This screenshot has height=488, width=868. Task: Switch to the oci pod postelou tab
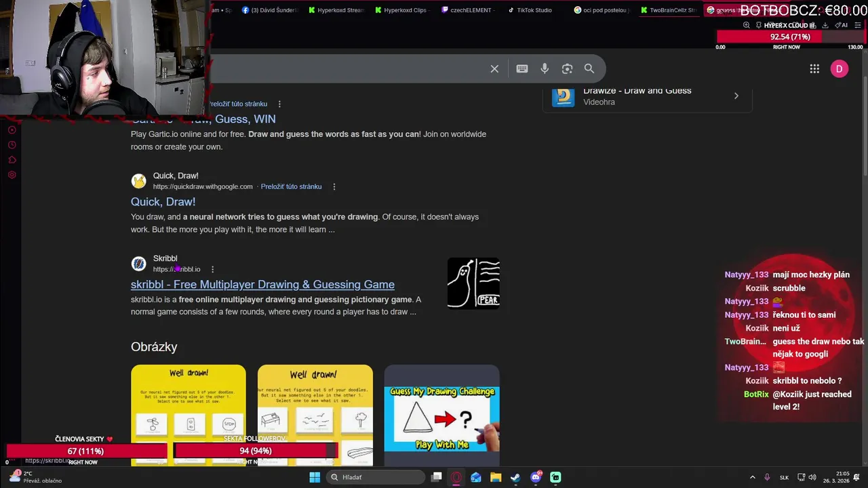(602, 10)
